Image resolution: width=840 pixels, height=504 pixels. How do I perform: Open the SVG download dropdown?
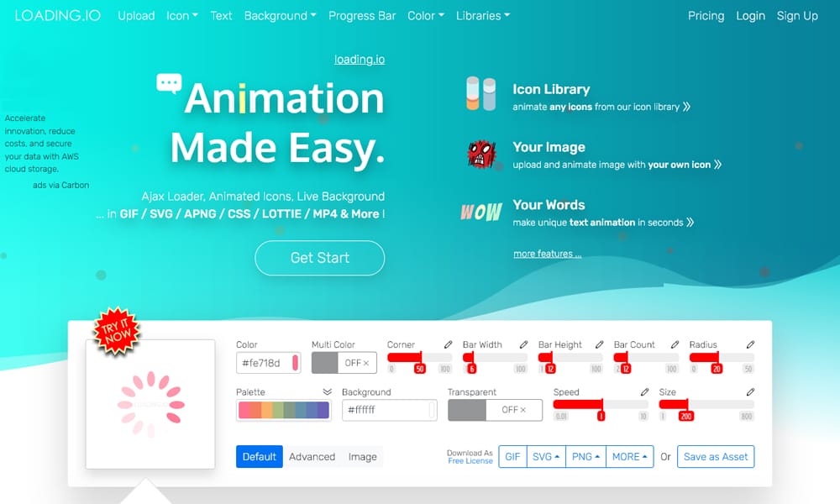pos(547,456)
